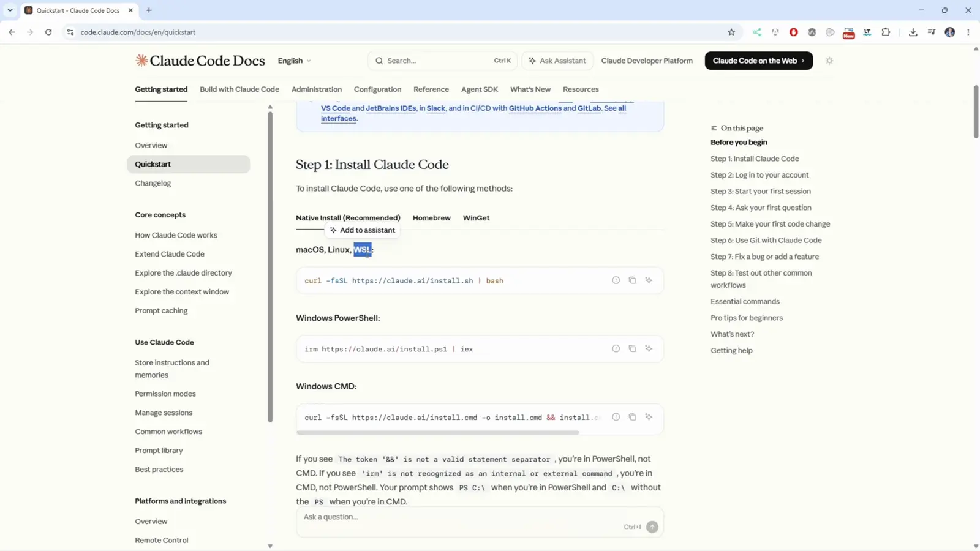Screen dimensions: 980x551
Task: Open a new browser tab
Action: point(149,10)
